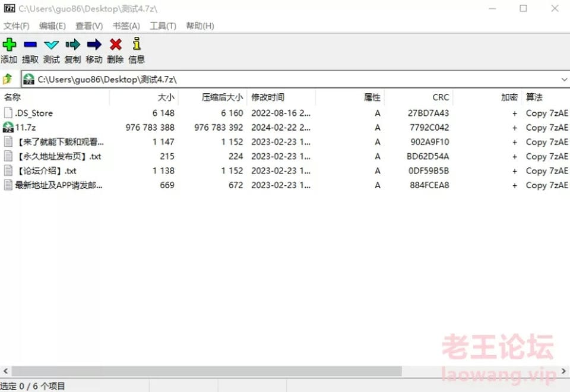Click the CRC value 0DF59B5B

point(429,171)
